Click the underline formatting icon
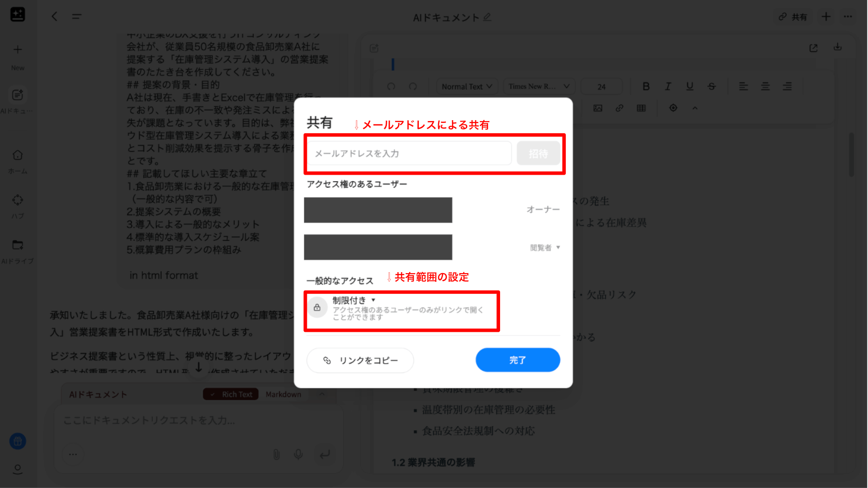The height and width of the screenshot is (488, 868). click(690, 86)
